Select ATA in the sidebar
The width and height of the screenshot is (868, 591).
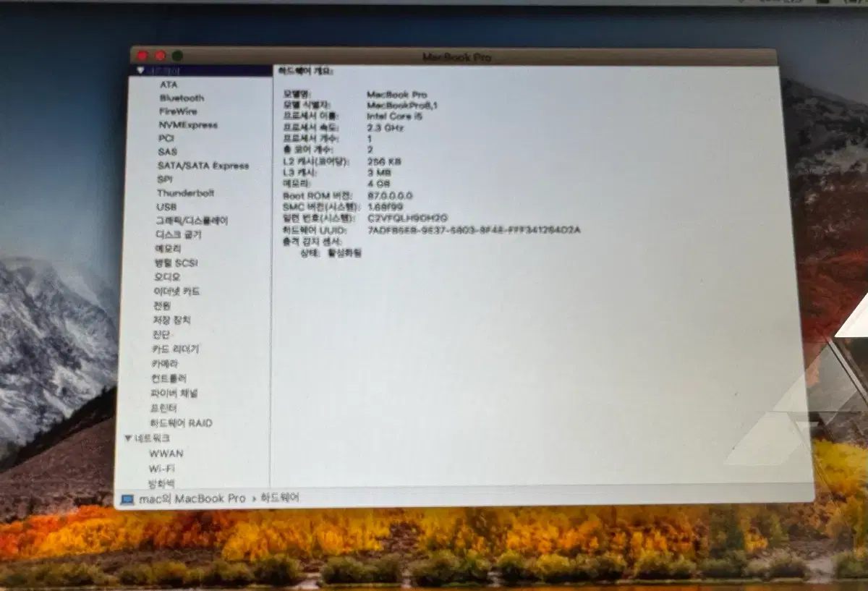(x=169, y=85)
